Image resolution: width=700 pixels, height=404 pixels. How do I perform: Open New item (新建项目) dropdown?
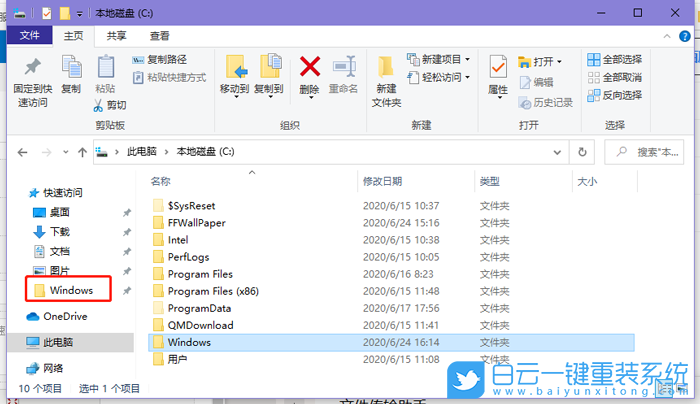[438, 59]
